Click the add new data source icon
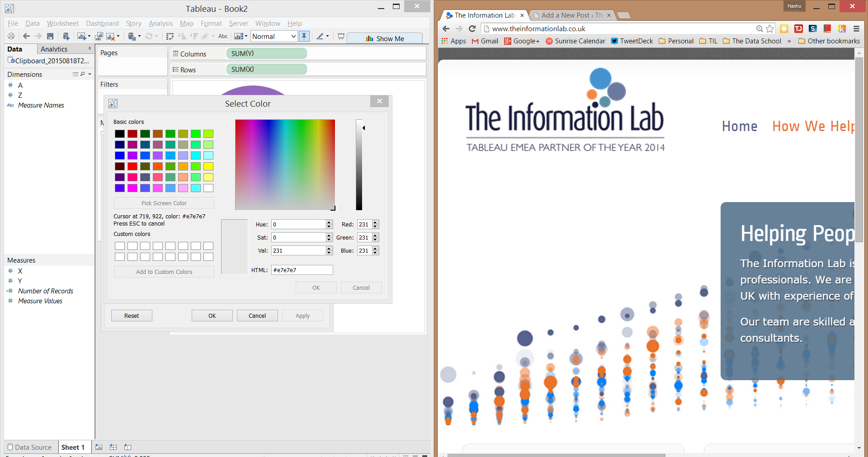 coord(66,37)
